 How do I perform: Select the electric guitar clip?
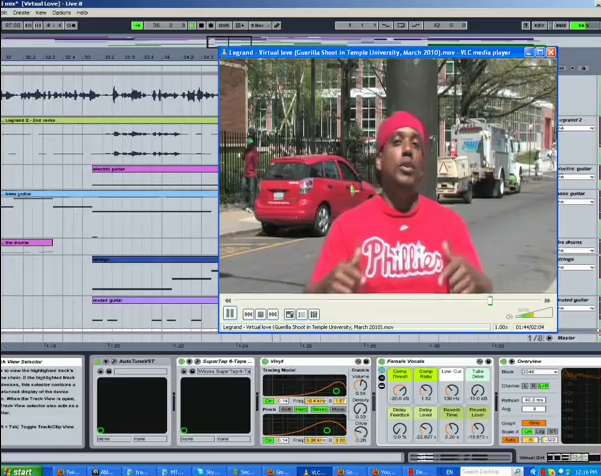155,169
